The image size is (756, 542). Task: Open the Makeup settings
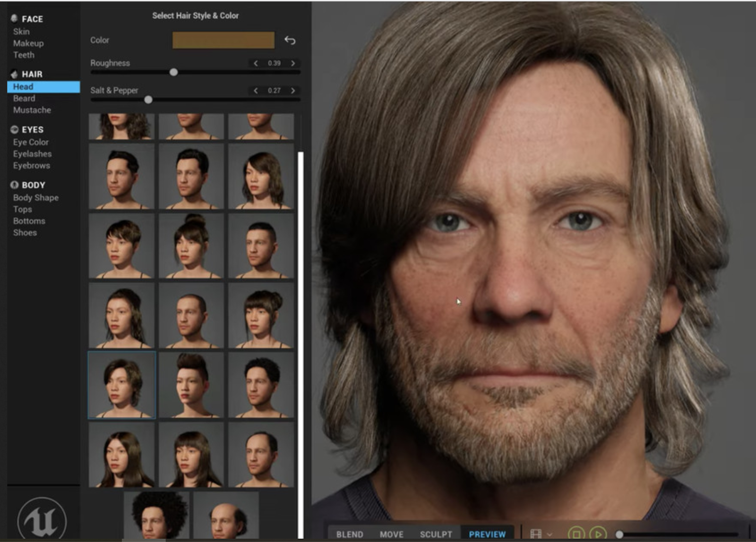[x=28, y=43]
